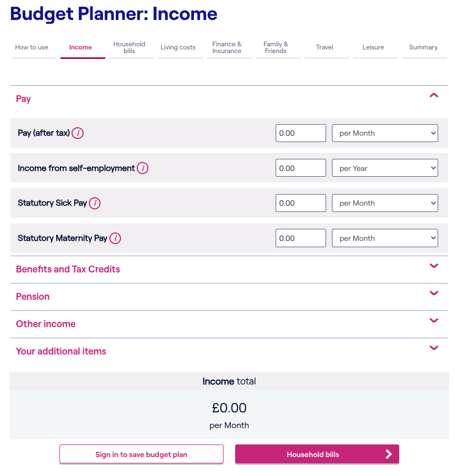
Task: Open the self-employment per Year dropdown
Action: click(x=385, y=168)
